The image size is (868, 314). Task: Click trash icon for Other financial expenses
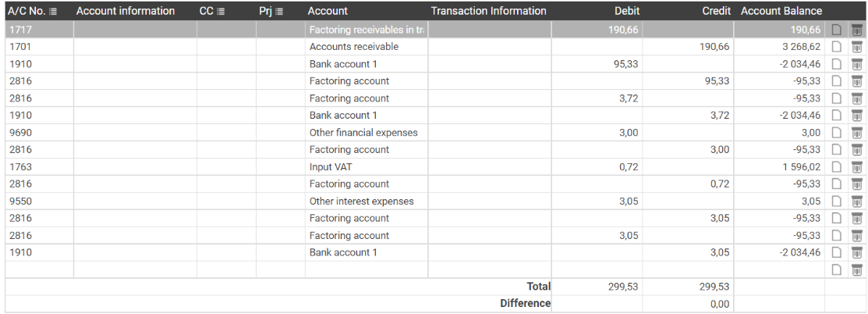(856, 133)
